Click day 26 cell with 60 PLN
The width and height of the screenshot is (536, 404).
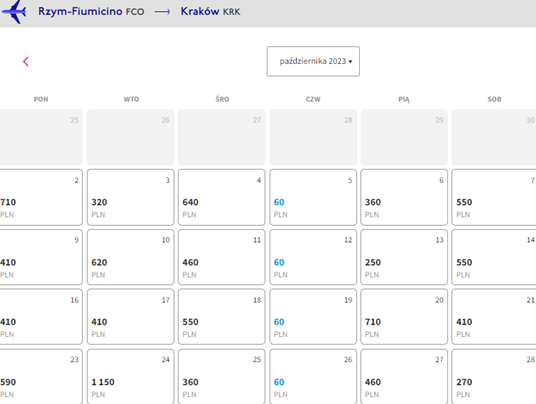313,377
